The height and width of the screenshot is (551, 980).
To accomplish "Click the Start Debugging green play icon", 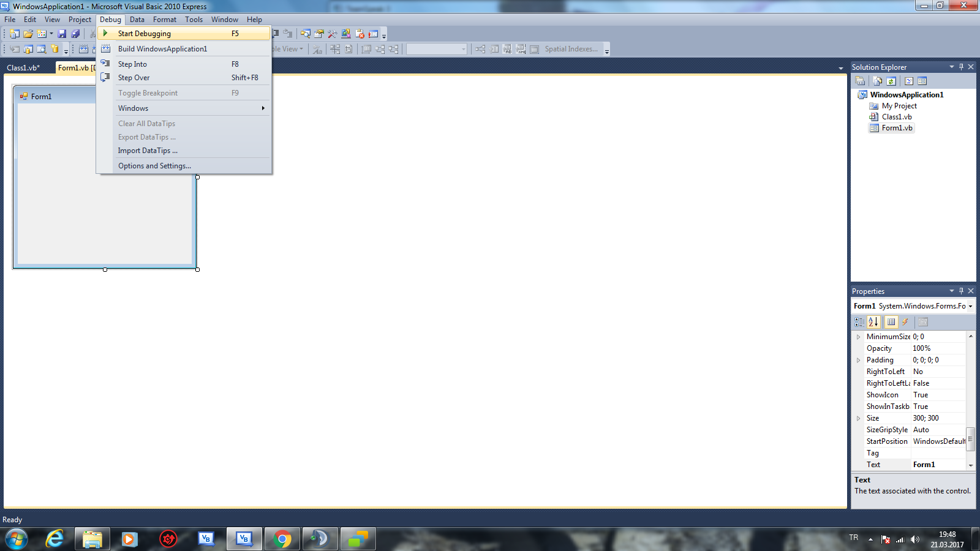I will coord(105,33).
